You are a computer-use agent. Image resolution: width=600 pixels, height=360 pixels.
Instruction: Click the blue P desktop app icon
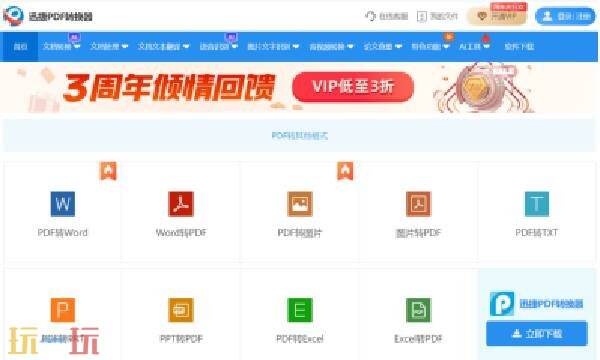click(502, 304)
